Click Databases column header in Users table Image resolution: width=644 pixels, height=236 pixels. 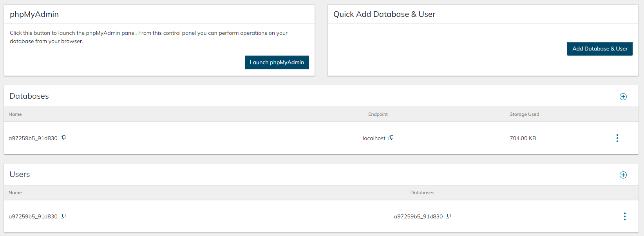pos(422,193)
